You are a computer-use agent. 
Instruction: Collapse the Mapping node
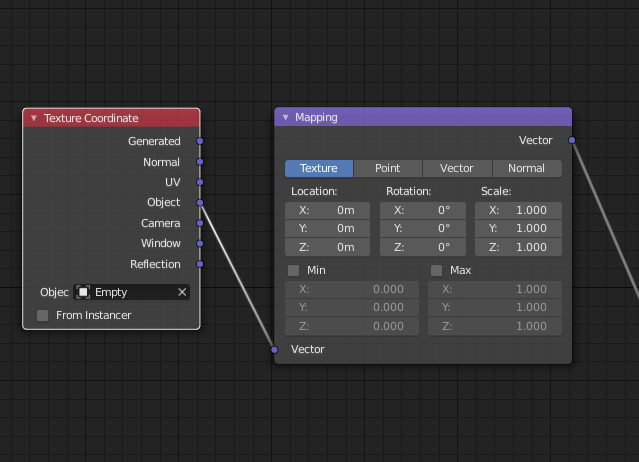coord(286,117)
